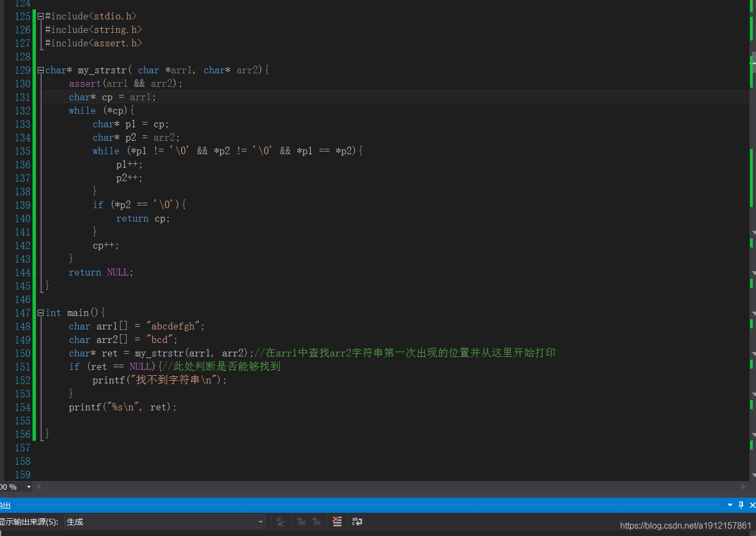Click '#include<assert.h>' line
756x536 pixels.
coord(94,43)
